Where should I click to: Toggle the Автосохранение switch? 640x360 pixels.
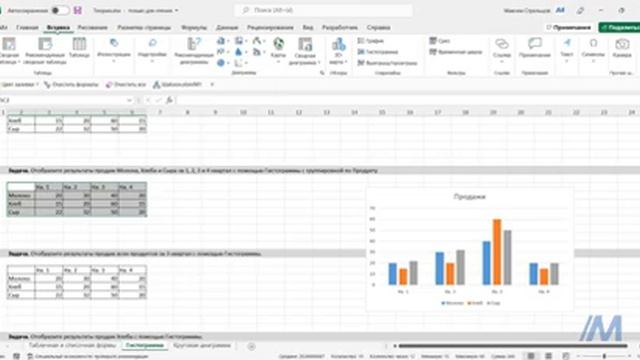pyautogui.click(x=60, y=10)
